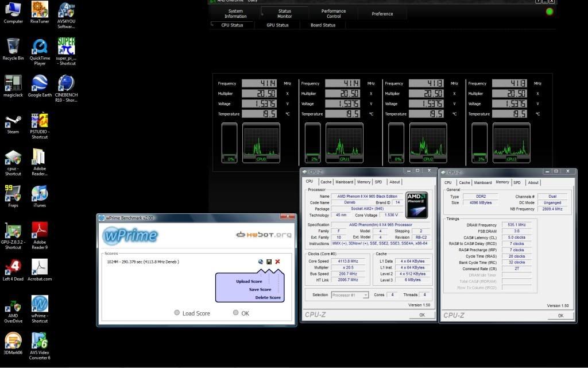This screenshot has width=588, height=368.
Task: Open the Mainboard tab in the left CPU-Z window
Action: (345, 182)
